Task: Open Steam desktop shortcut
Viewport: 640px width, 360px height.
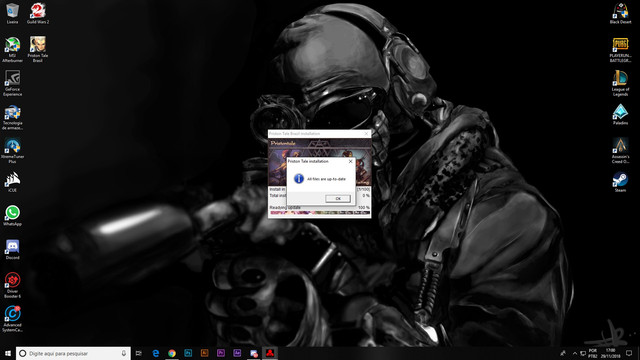Action: [620, 182]
